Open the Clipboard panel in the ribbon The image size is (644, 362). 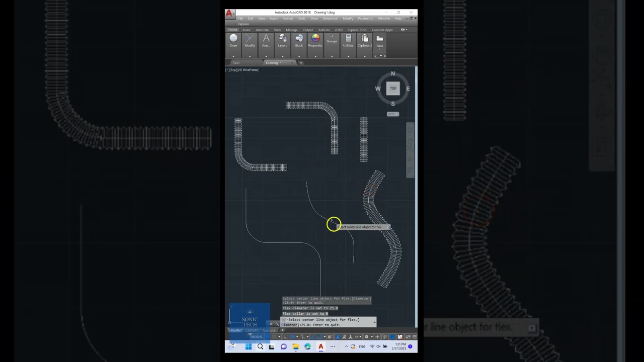pyautogui.click(x=365, y=41)
